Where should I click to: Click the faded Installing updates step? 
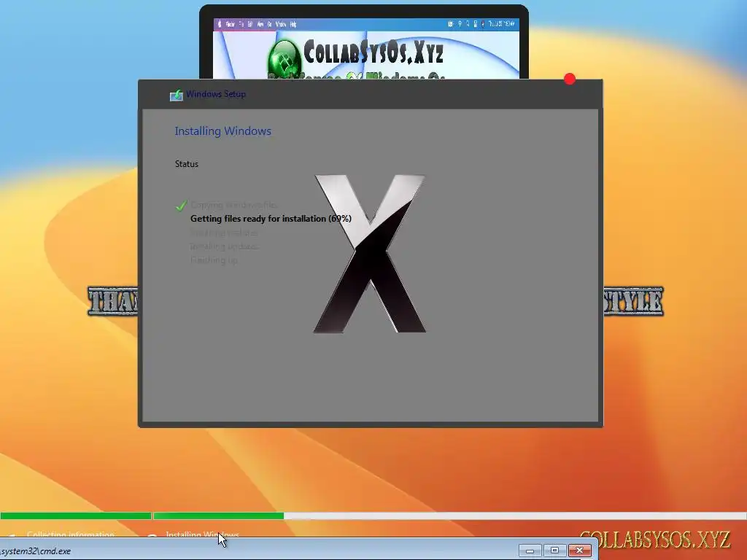pos(225,246)
